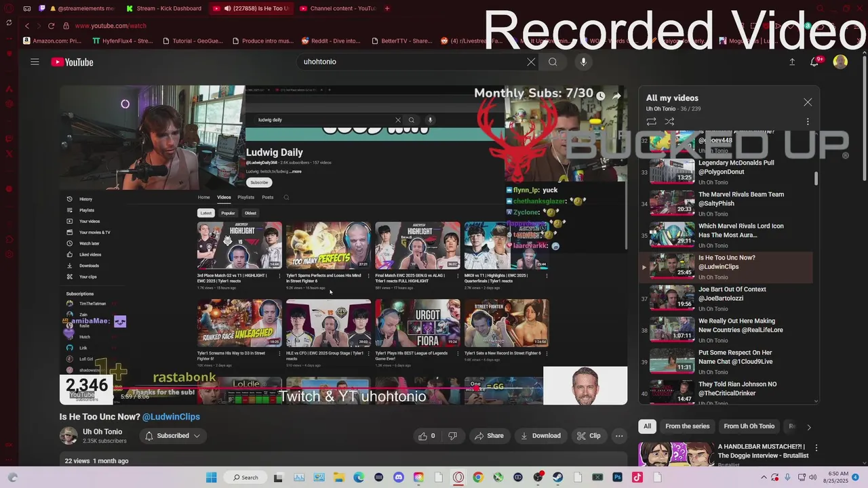Select the All filter chip

(647, 426)
